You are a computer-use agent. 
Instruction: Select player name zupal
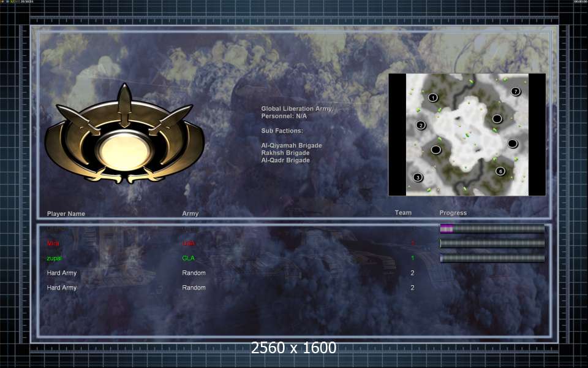(54, 258)
